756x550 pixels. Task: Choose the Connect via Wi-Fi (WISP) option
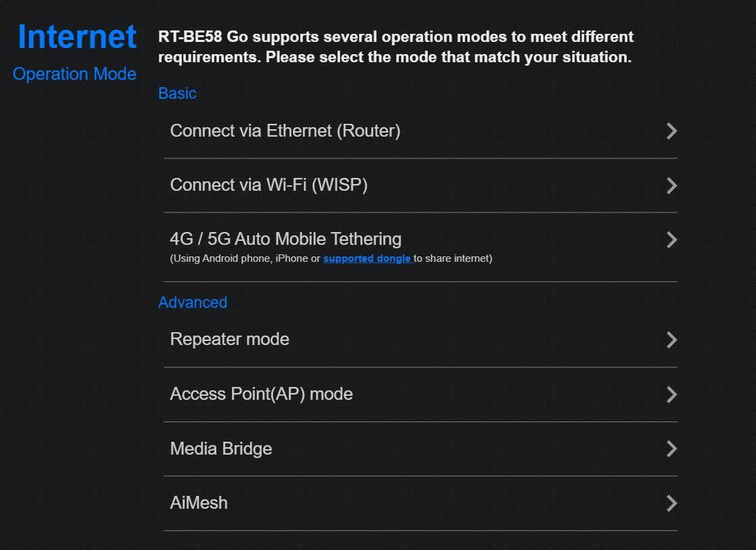(268, 185)
